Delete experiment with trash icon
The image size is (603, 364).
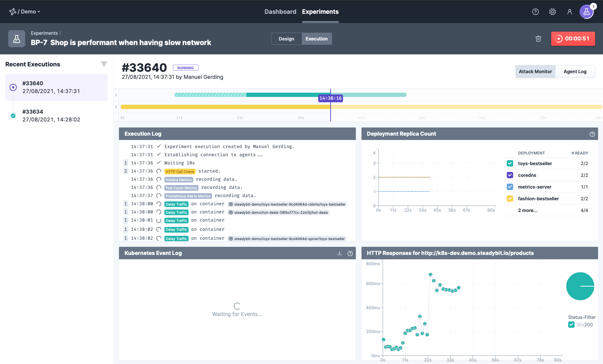click(538, 39)
